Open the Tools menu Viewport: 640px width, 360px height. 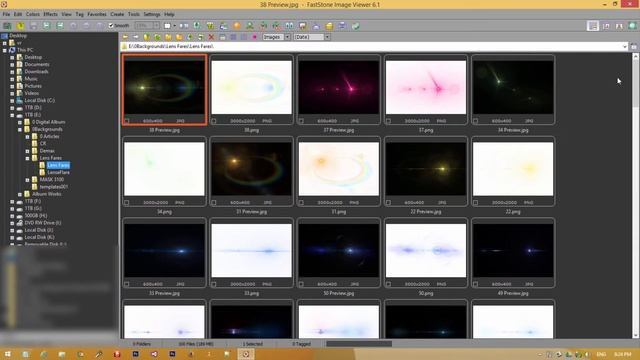click(x=133, y=14)
